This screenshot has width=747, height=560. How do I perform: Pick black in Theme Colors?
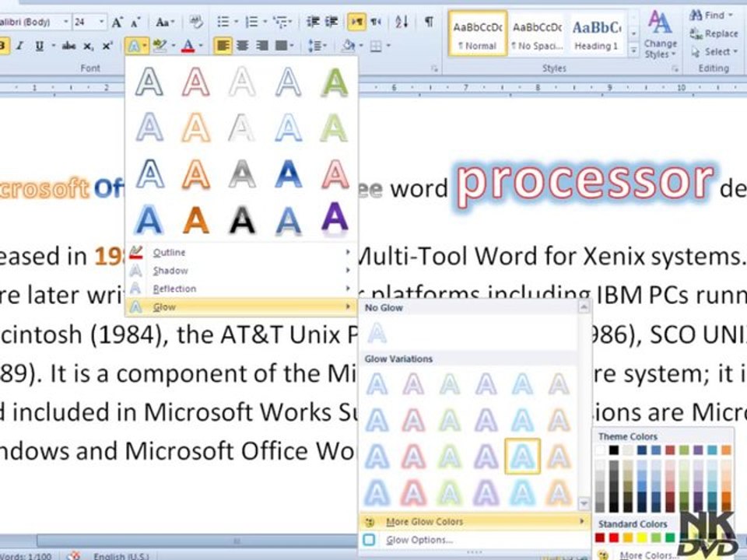click(x=614, y=450)
